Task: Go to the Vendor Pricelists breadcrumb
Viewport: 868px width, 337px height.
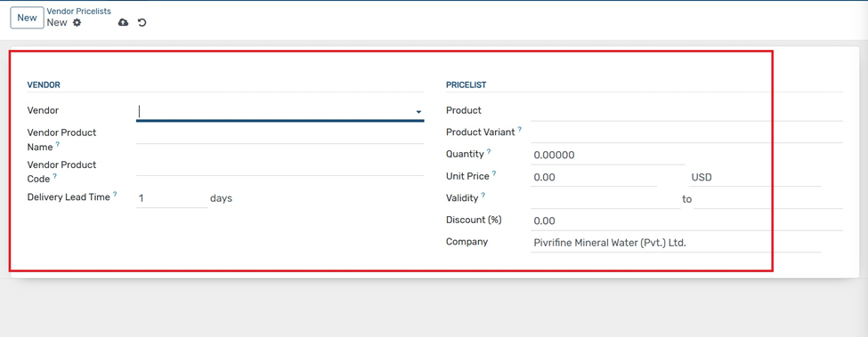Action: point(79,11)
